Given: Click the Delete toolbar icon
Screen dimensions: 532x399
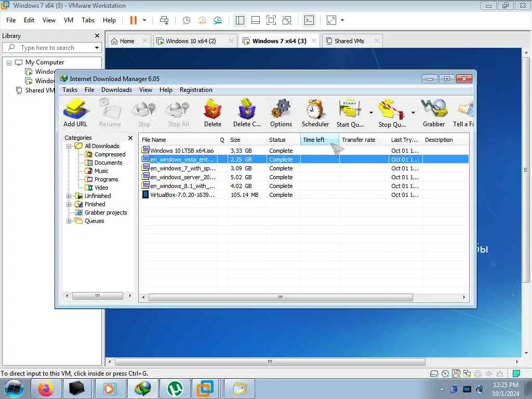Looking at the screenshot, I should click(x=212, y=113).
